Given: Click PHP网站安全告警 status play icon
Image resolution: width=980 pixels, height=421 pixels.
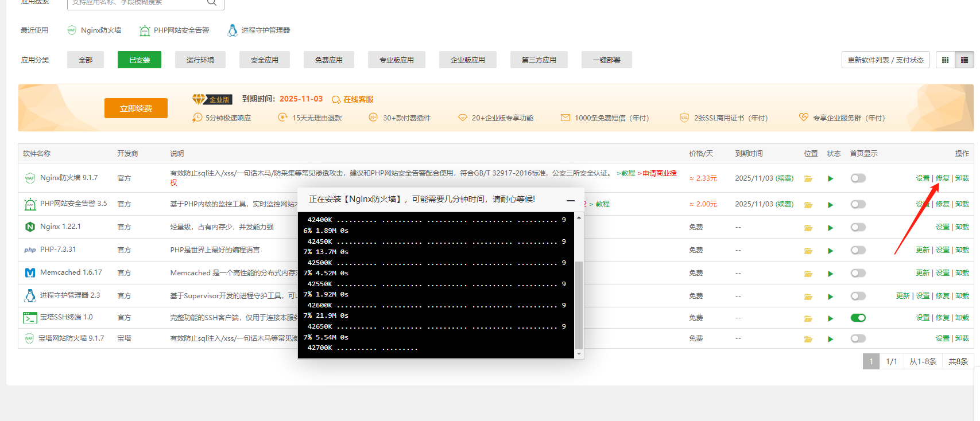Looking at the screenshot, I should [830, 205].
